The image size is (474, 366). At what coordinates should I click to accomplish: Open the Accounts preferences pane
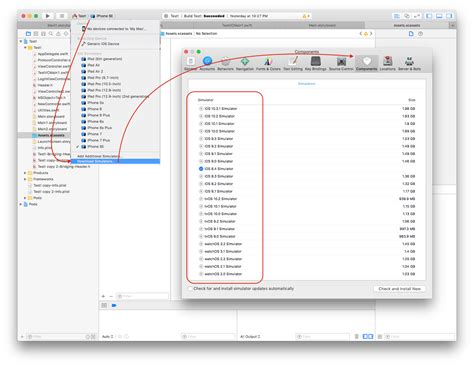[207, 63]
